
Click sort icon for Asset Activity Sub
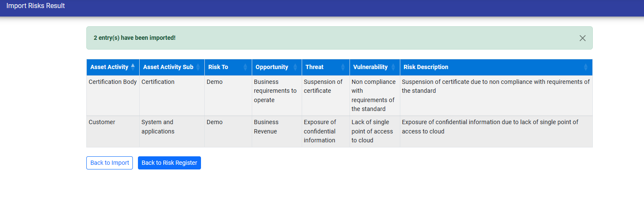pos(198,67)
